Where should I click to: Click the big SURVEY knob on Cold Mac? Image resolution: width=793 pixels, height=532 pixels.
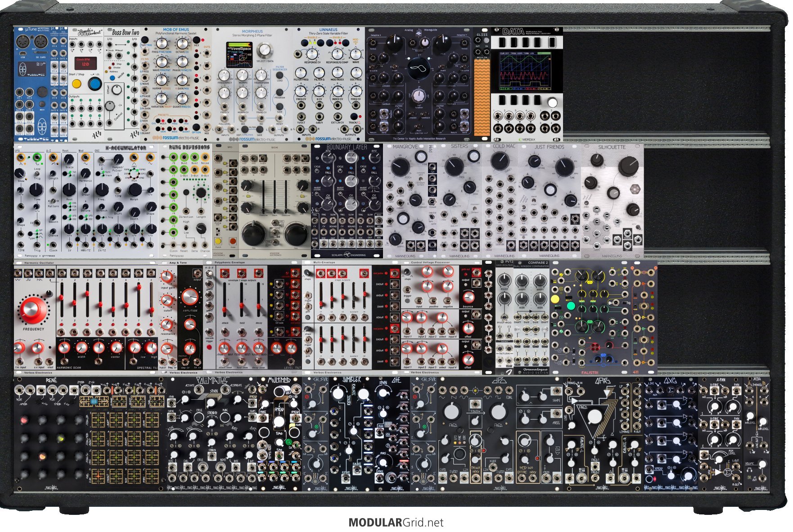point(500,161)
